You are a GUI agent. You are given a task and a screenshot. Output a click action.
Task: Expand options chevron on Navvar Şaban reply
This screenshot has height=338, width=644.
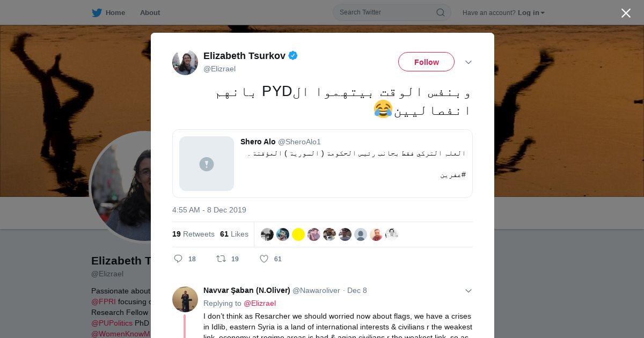tap(469, 291)
